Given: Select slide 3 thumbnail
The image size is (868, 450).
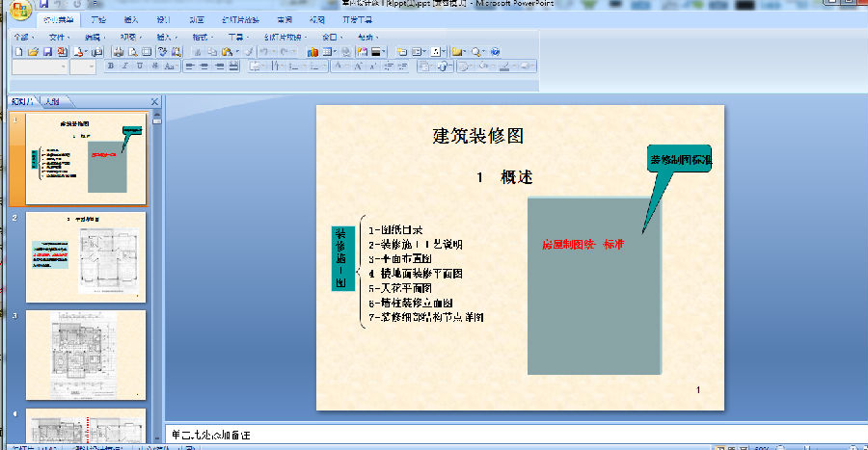Looking at the screenshot, I should [x=86, y=355].
